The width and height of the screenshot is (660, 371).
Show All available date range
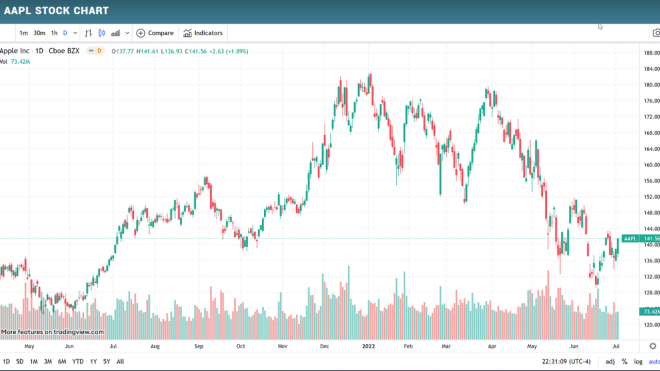point(120,361)
